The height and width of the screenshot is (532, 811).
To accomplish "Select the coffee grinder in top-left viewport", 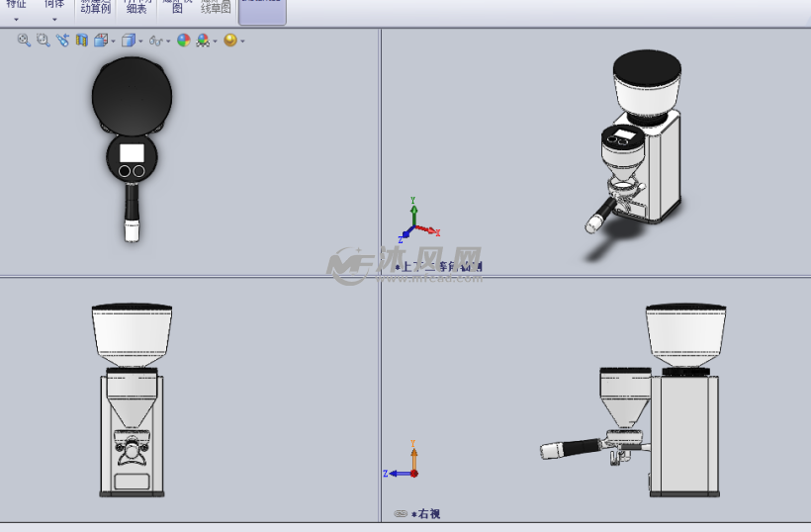I will (x=132, y=99).
